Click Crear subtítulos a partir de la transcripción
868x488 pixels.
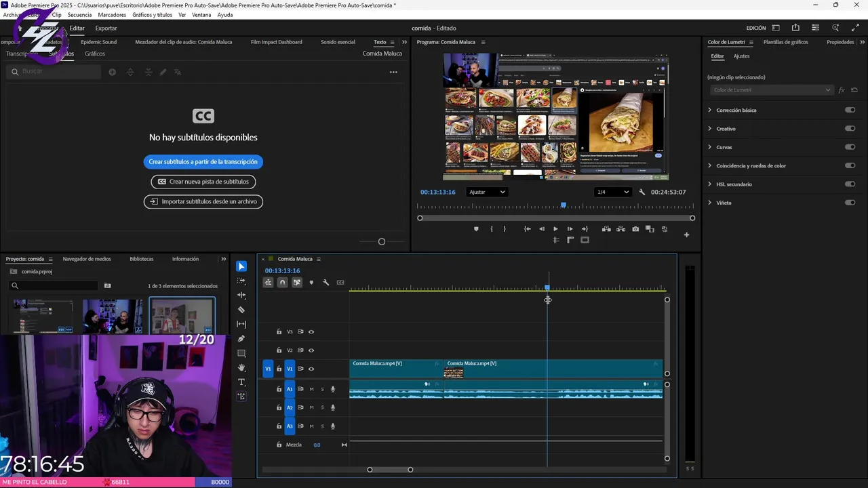click(x=203, y=162)
